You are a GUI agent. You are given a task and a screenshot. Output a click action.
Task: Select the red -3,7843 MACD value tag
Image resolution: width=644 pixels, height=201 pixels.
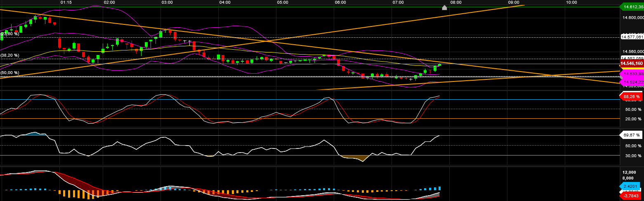tap(631, 195)
